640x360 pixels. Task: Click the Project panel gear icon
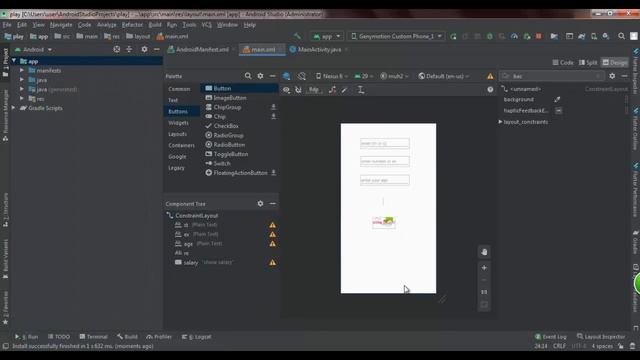click(x=144, y=49)
